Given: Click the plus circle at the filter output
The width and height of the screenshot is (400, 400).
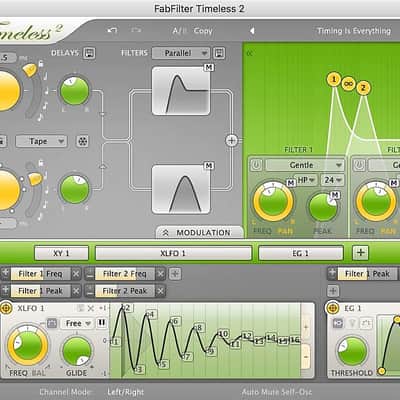Looking at the screenshot, I should click(x=232, y=140).
